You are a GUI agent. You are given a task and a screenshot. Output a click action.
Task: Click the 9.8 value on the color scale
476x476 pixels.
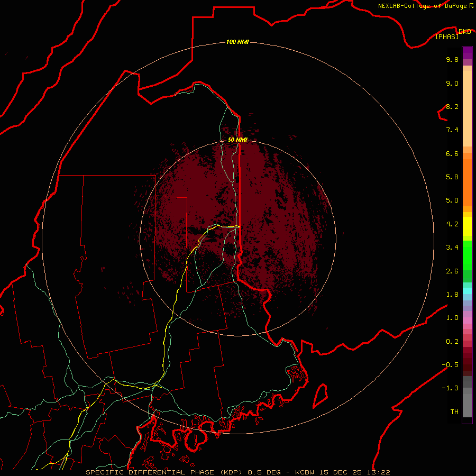tap(452, 59)
